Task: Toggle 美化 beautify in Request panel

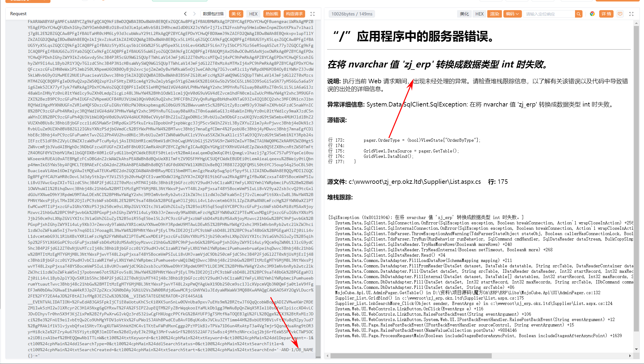Action: coord(236,14)
